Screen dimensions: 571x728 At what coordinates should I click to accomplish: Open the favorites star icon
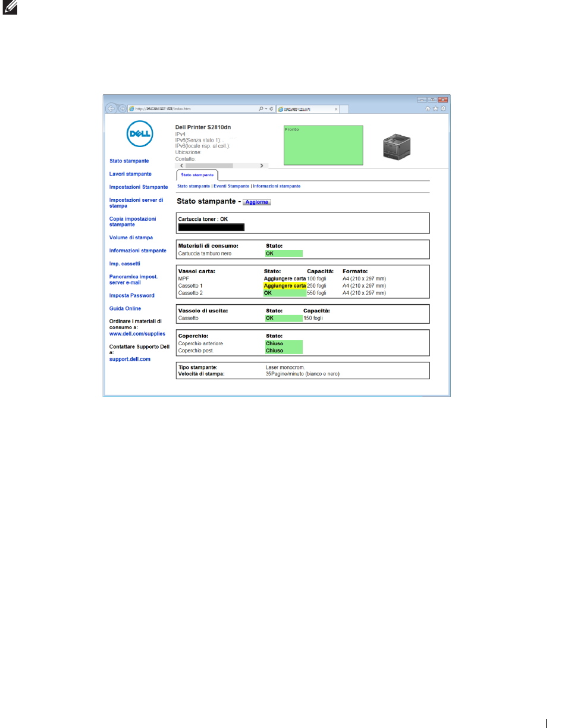tap(435, 109)
